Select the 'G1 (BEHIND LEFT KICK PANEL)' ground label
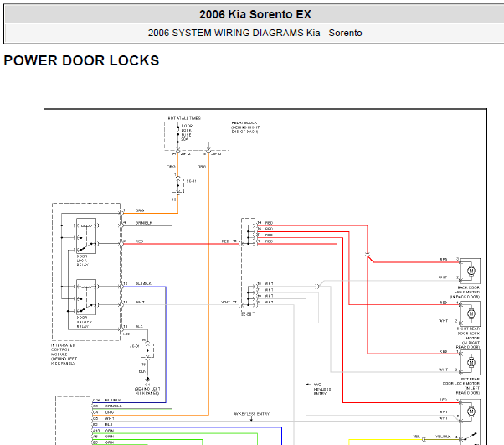This screenshot has width=504, height=445. pos(147,389)
